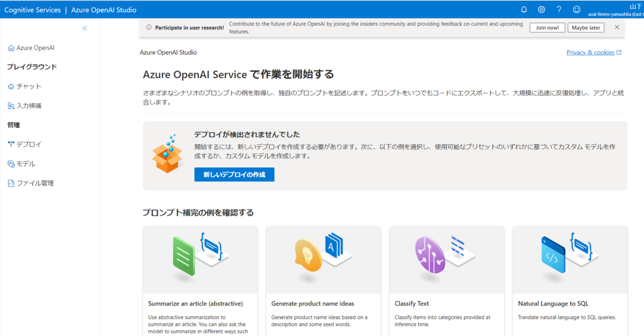Click the 入力候補 icon
This screenshot has width=644, height=336.
click(x=11, y=106)
